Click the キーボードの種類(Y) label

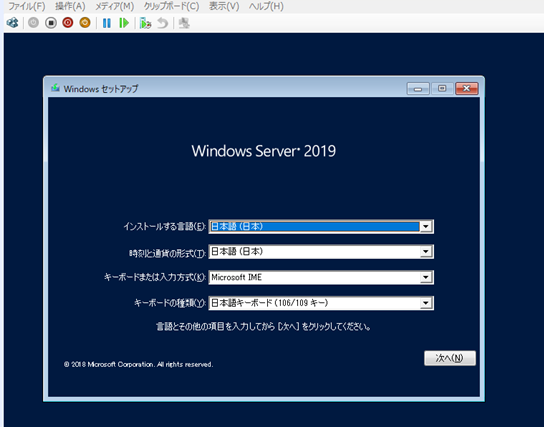coord(170,303)
